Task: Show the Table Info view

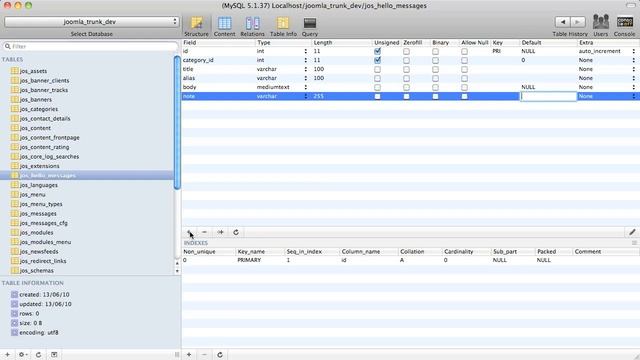Action: click(283, 27)
